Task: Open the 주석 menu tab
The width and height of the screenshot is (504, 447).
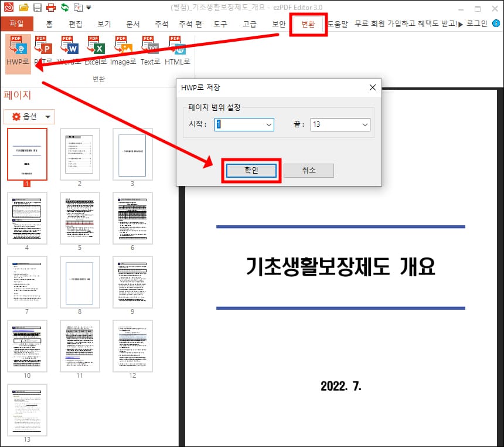Action: tap(161, 25)
